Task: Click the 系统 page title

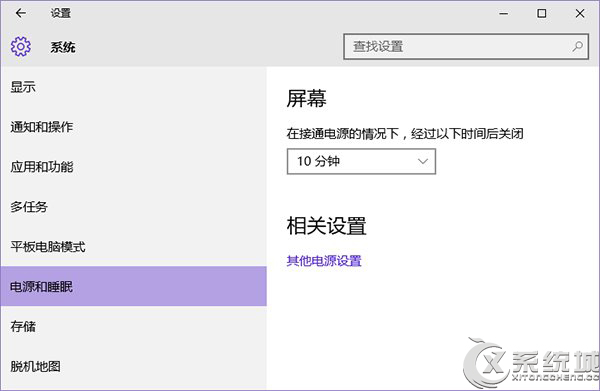Action: coord(63,47)
